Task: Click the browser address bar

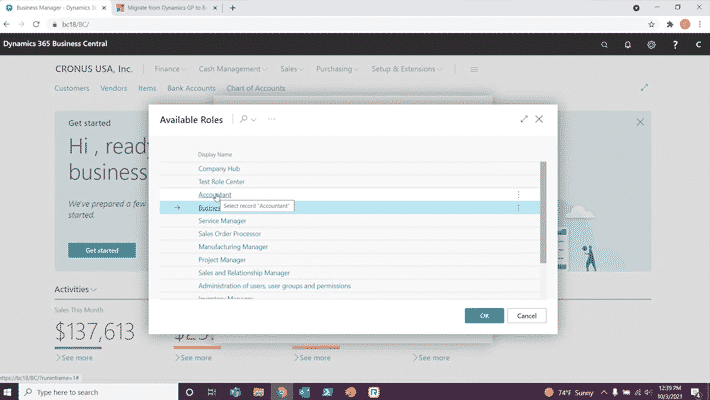Action: coord(344,24)
